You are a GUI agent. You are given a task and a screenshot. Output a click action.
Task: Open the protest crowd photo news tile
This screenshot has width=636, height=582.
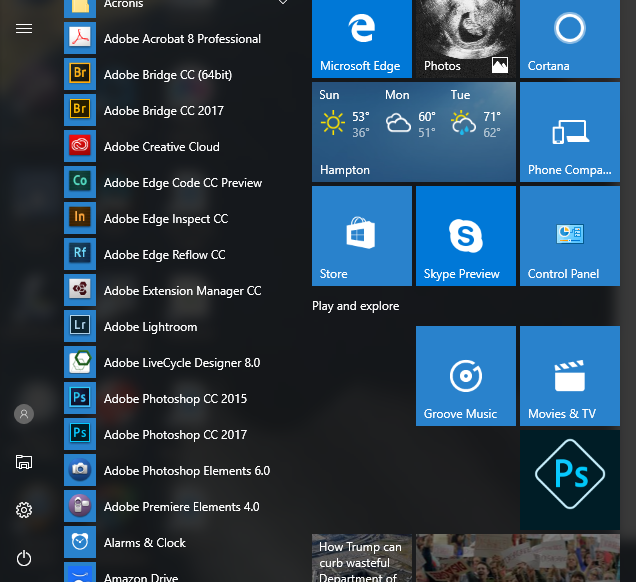(518, 558)
